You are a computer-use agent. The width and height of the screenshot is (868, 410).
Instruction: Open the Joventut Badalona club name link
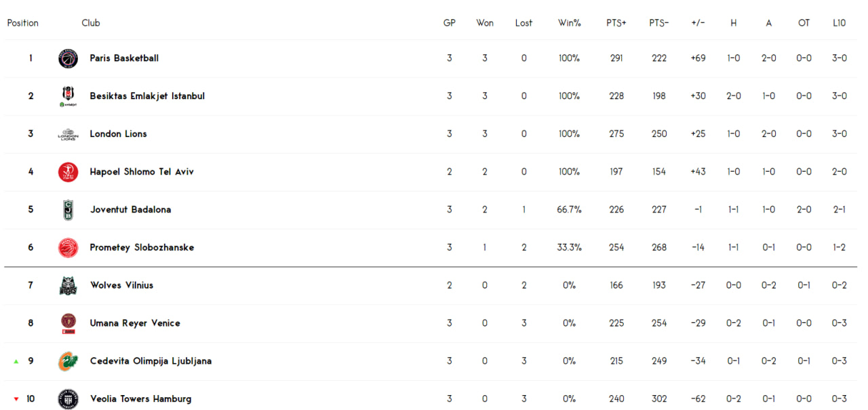point(130,210)
